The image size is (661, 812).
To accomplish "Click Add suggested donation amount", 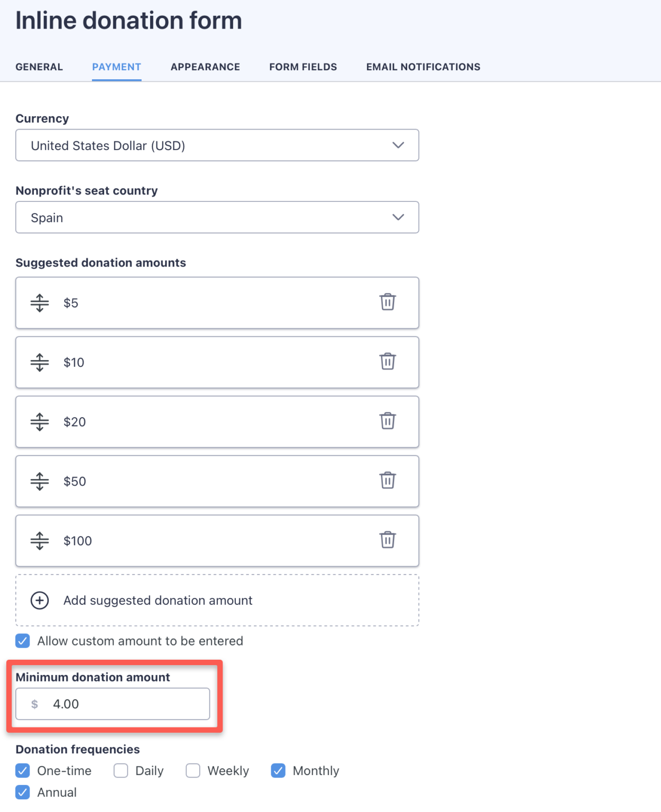I will (x=158, y=600).
